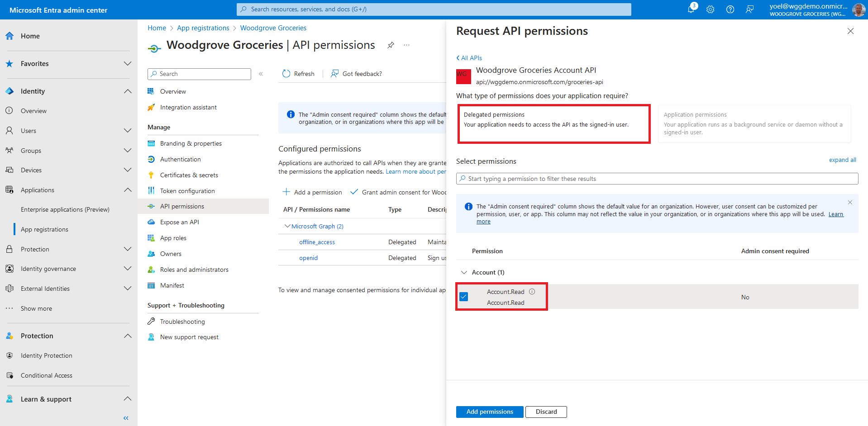Expand the Users menu in sidebar
Viewport: 868px width, 426px height.
coord(128,131)
